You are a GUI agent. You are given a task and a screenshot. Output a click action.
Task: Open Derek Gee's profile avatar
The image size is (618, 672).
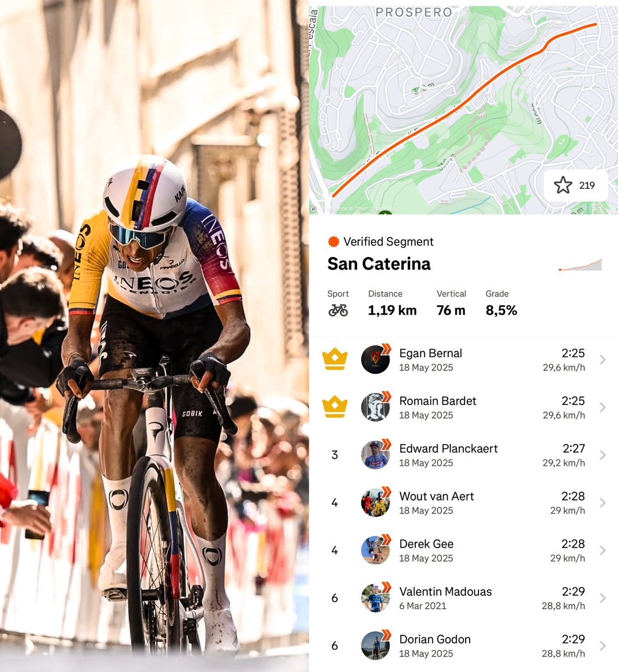click(x=375, y=550)
